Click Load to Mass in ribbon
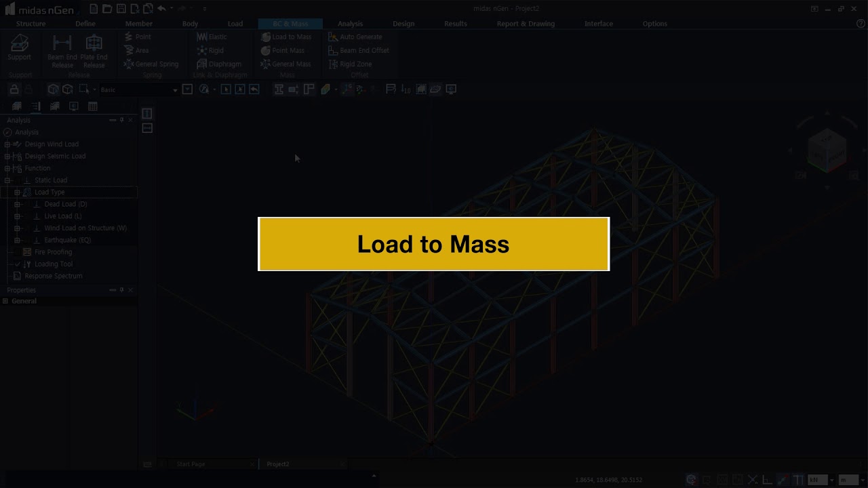 click(x=286, y=37)
